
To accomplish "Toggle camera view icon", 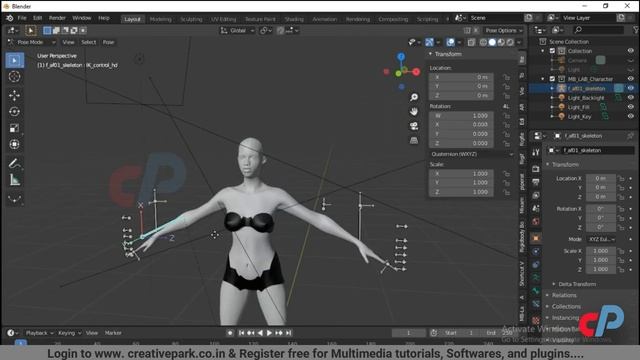I will tap(414, 126).
